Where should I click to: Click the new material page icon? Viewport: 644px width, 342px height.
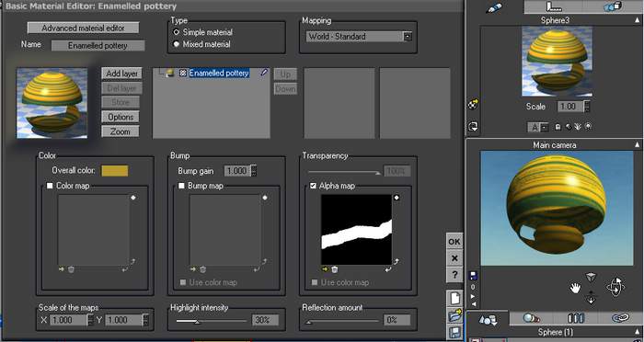pos(454,299)
